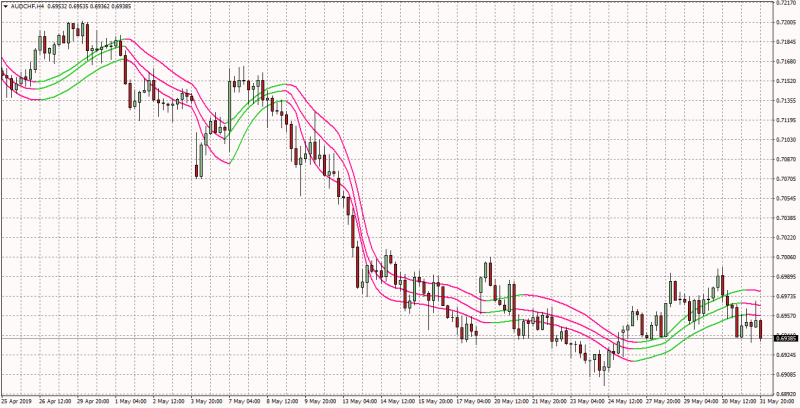Image resolution: width=800 pixels, height=408 pixels.
Task: Click the 0.71355 price axis label
Action: (x=786, y=101)
